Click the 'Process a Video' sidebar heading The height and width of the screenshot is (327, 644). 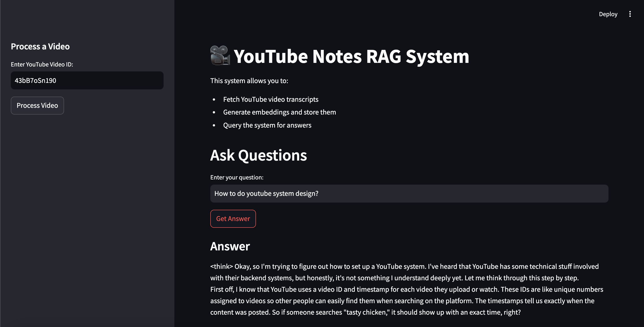pyautogui.click(x=40, y=46)
